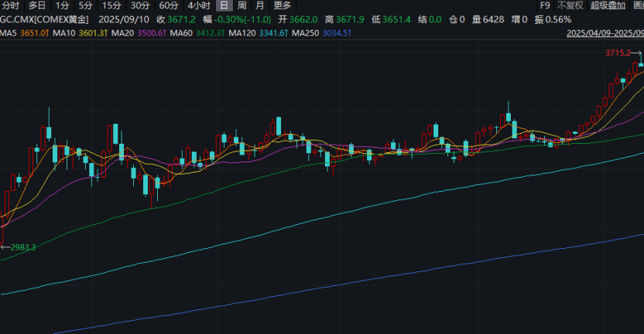
Task: Switch chart to 1分 interval
Action: point(63,5)
